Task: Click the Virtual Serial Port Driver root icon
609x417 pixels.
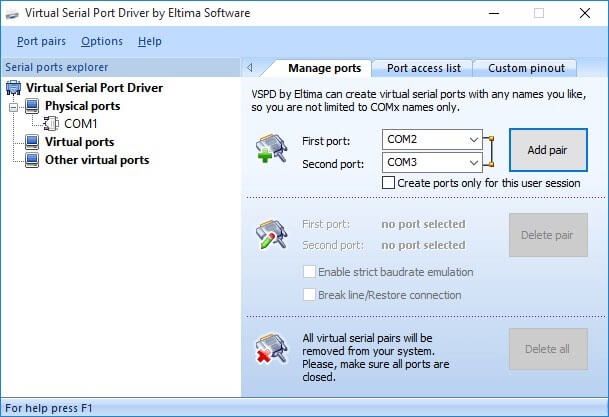Action: point(14,88)
